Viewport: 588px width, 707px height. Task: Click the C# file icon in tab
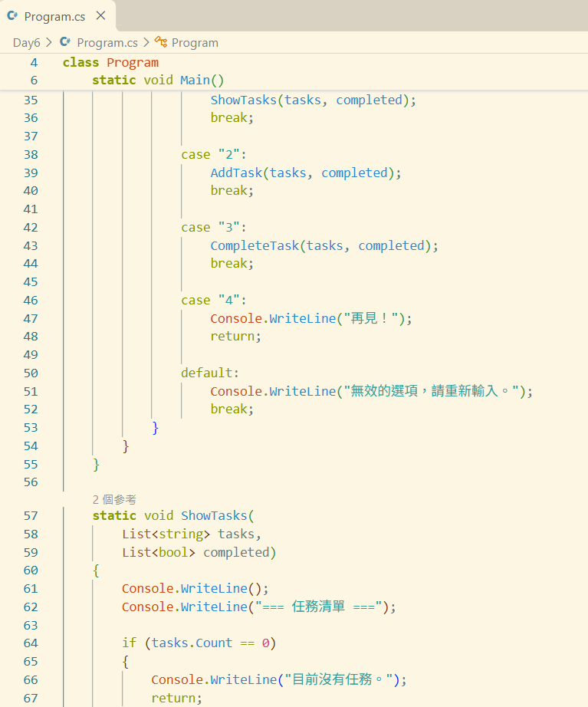pos(12,16)
